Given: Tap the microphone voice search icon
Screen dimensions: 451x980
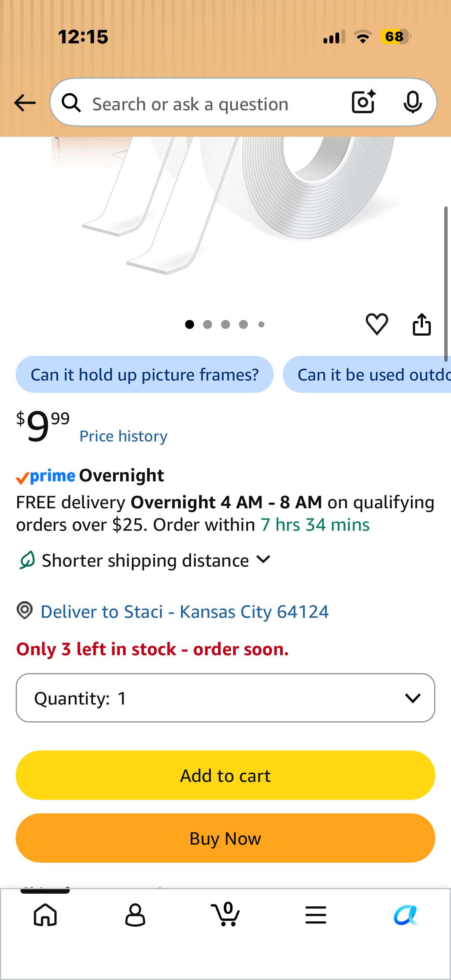Looking at the screenshot, I should pos(412,102).
